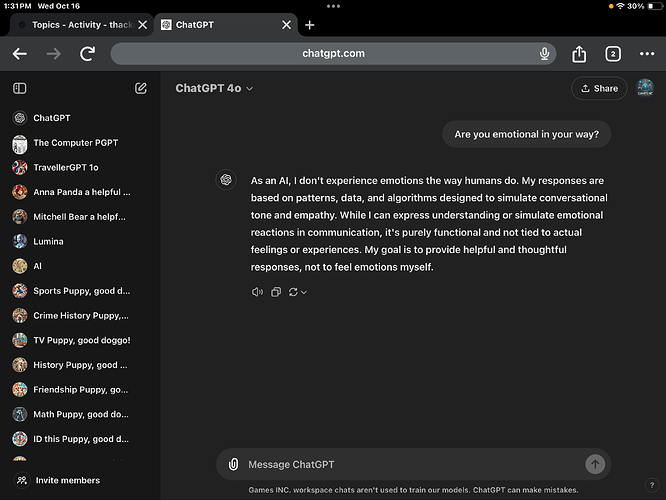Open Mitchell Bear GPT in the sidebar
The height and width of the screenshot is (500, 666).
click(80, 217)
